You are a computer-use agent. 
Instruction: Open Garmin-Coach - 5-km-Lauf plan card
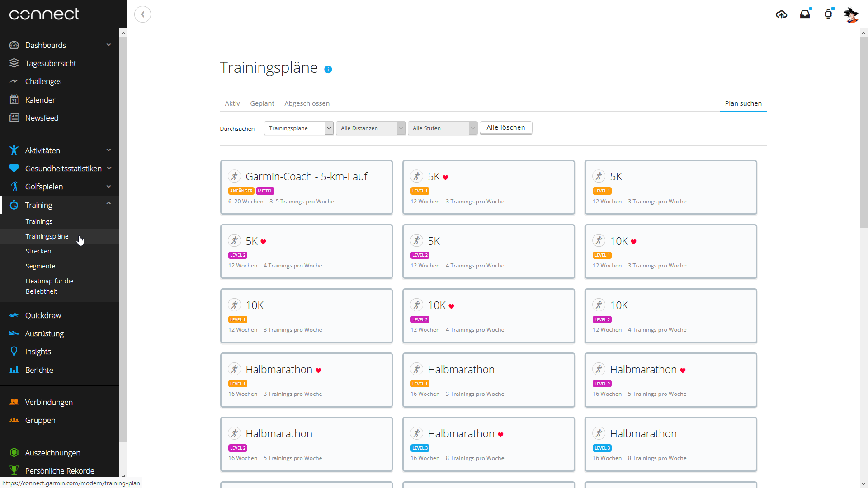pos(307,187)
